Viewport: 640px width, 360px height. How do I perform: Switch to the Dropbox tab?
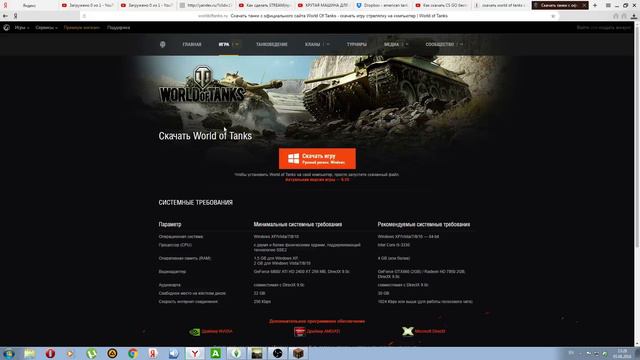point(382,5)
